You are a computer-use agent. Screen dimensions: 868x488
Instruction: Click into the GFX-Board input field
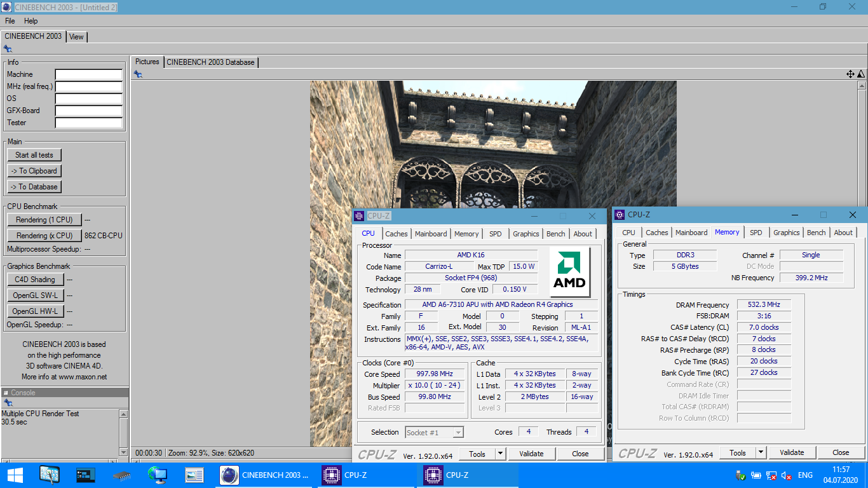coord(88,111)
